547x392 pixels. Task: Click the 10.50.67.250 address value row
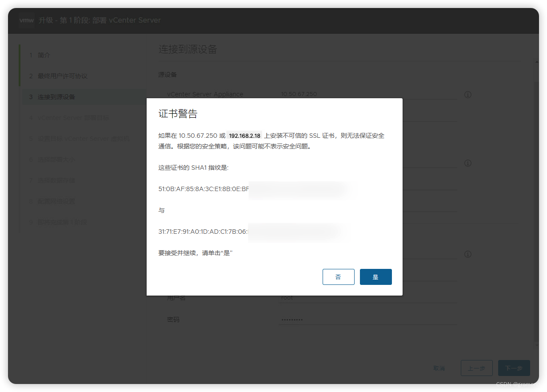pos(299,94)
